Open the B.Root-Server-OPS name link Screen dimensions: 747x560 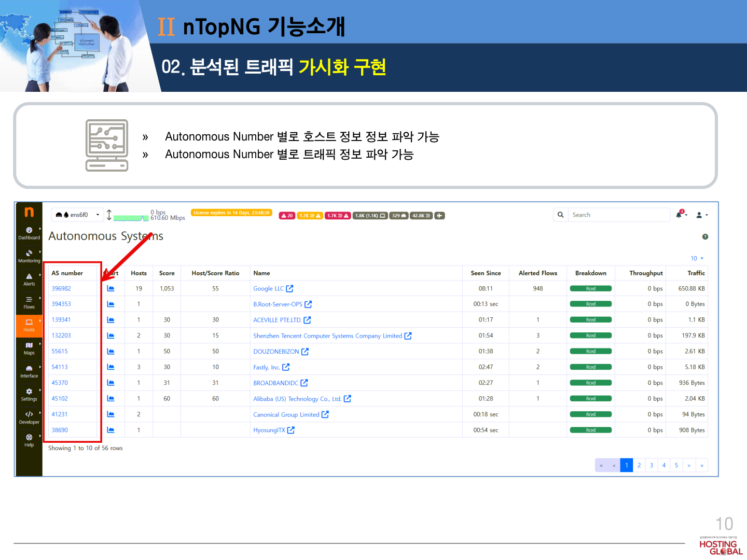(x=278, y=304)
